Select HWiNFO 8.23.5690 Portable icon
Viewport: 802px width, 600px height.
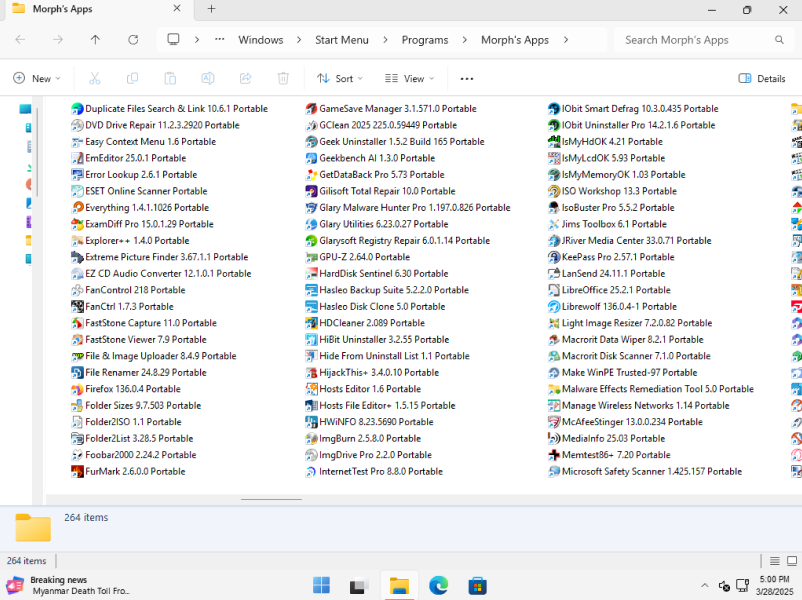pos(311,422)
